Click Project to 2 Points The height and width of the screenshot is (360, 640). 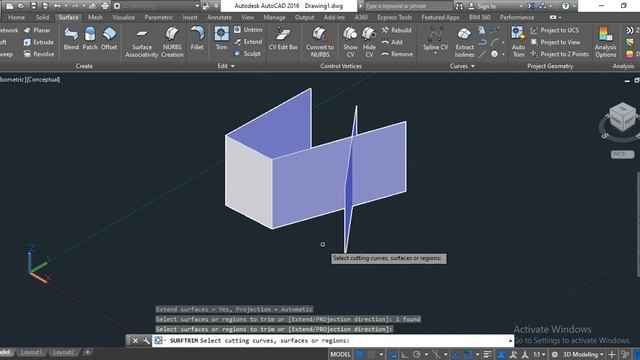coord(560,54)
